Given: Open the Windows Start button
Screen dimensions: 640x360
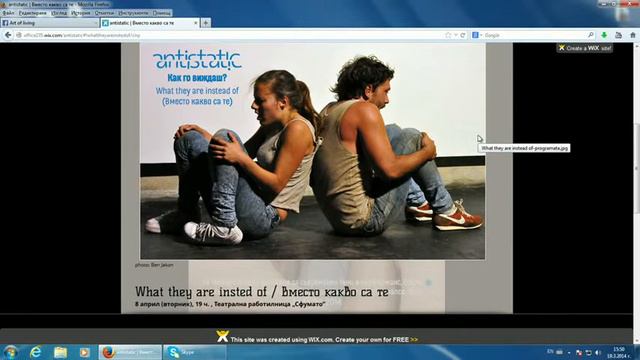Looking at the screenshot, I should coord(10,352).
